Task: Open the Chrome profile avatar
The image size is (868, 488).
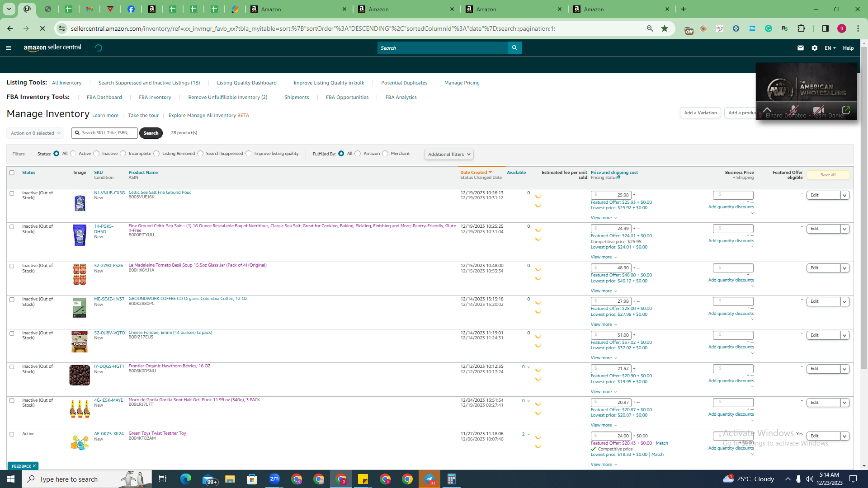Action: point(842,28)
